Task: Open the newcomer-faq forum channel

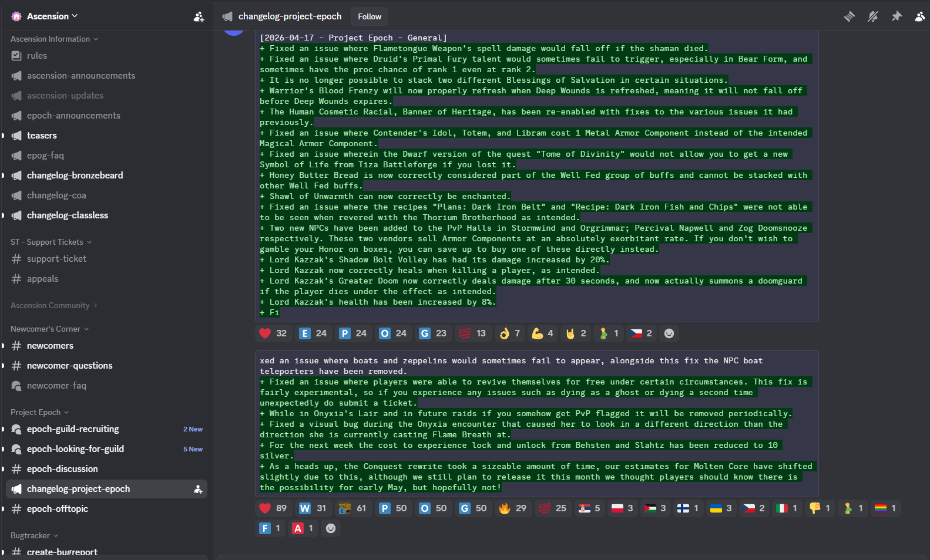Action: 106,386
